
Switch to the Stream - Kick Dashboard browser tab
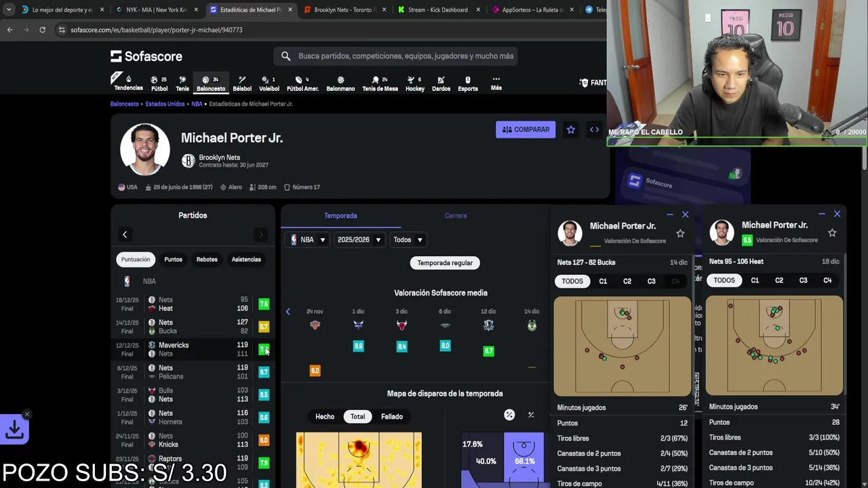point(439,9)
